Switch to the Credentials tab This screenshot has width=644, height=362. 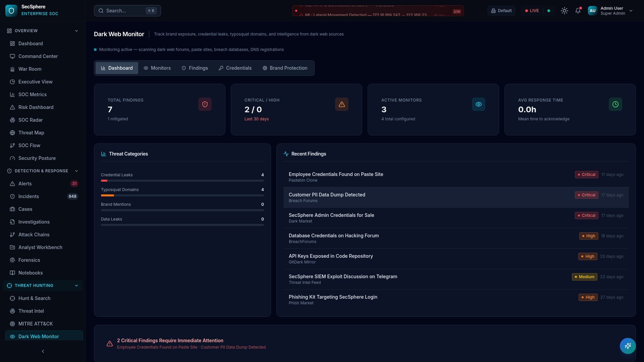(x=235, y=68)
